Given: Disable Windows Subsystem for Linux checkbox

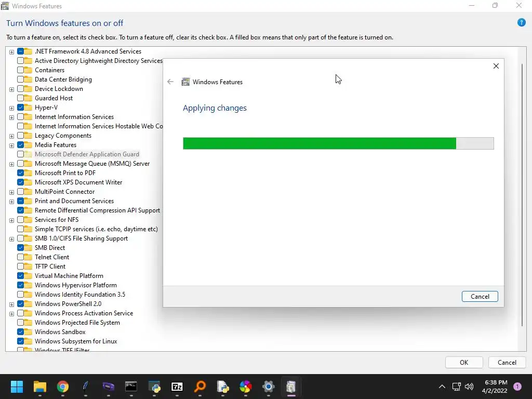Looking at the screenshot, I should coord(20,341).
